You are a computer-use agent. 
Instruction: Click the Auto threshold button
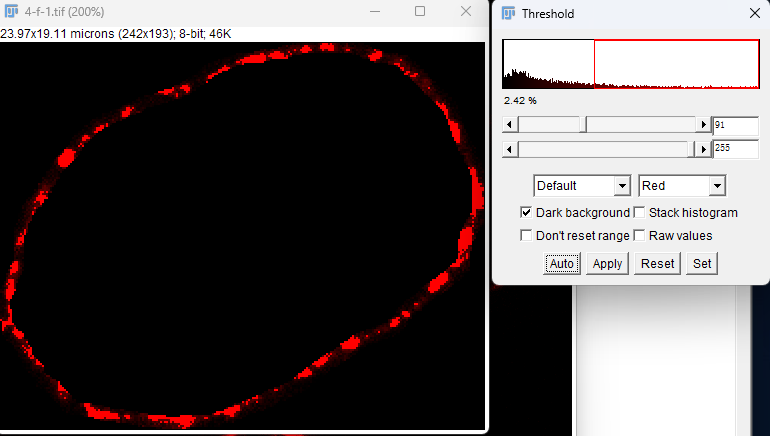coord(562,264)
